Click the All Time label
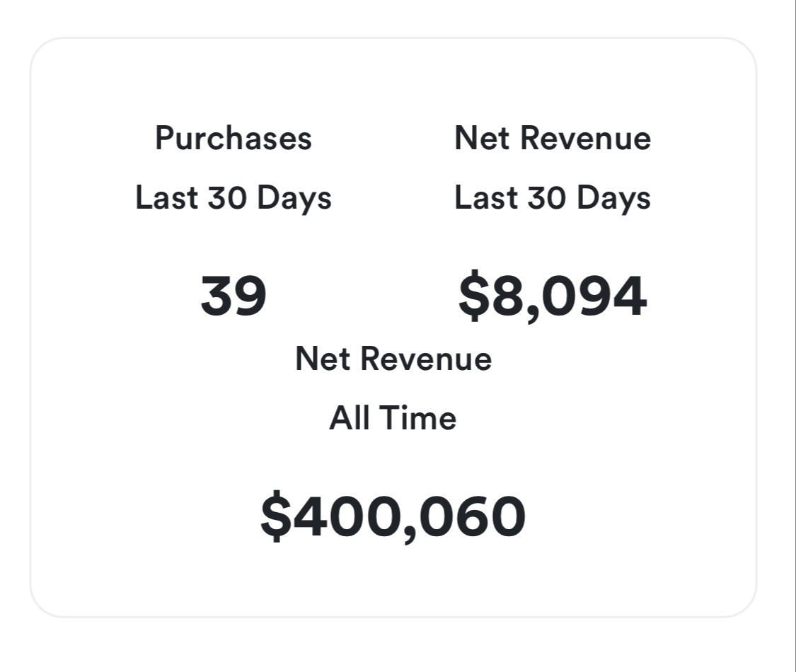The image size is (796, 672). [x=393, y=418]
